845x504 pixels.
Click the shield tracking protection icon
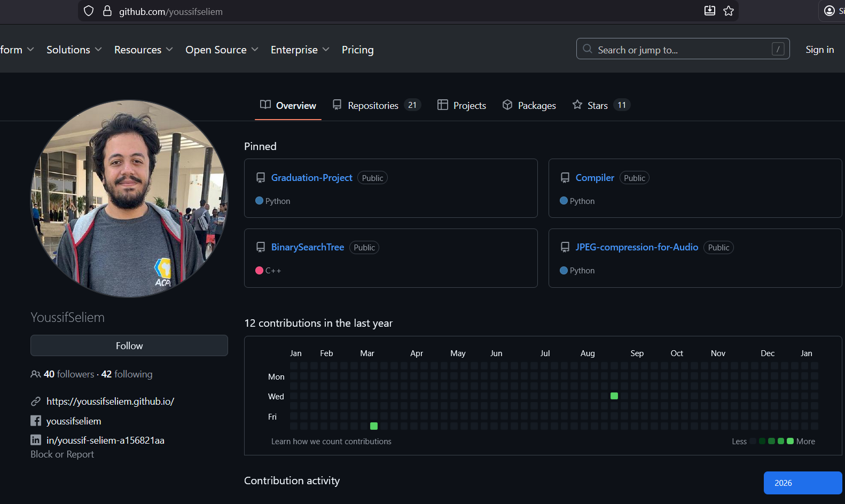click(89, 11)
